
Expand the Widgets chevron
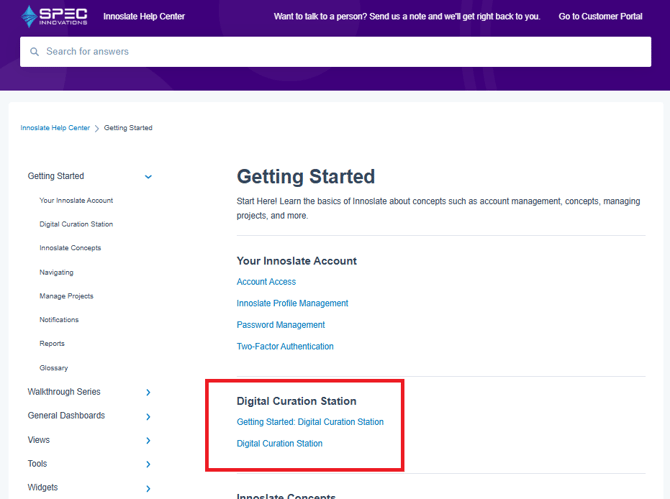(148, 488)
